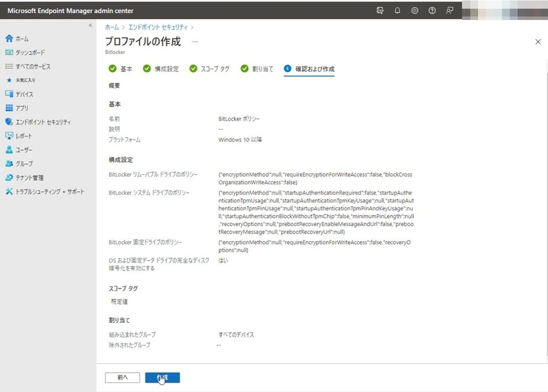Select the BitLocker ポリシー name value
Image resolution: width=548 pixels, height=392 pixels.
(x=239, y=119)
